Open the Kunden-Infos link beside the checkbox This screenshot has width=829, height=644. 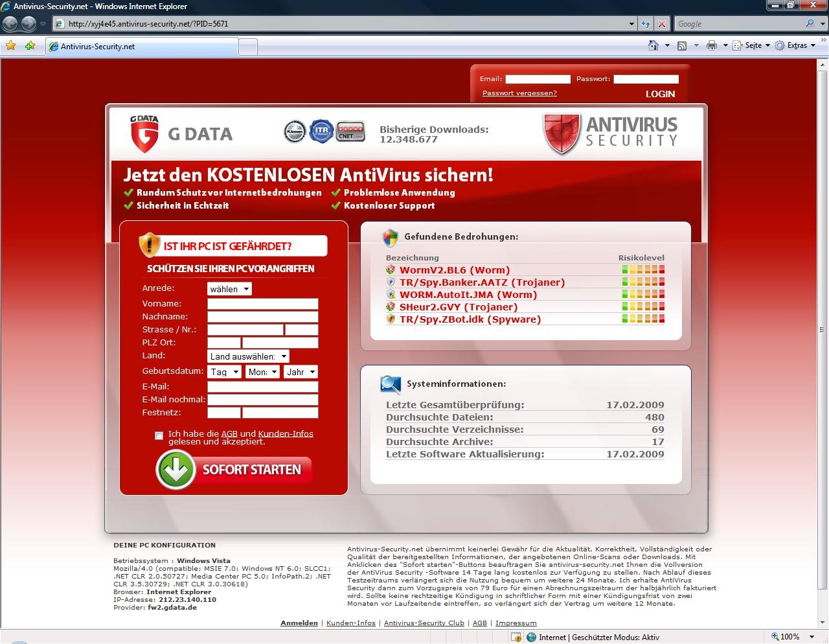click(285, 433)
